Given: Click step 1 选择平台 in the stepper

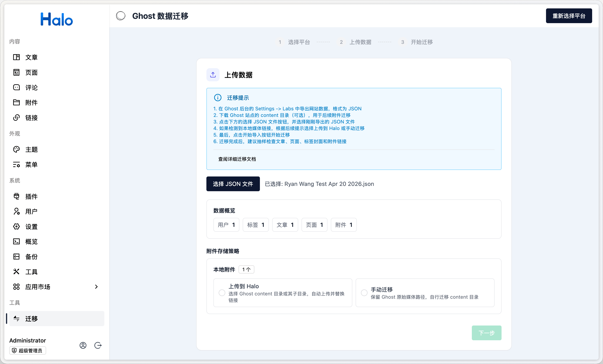Looking at the screenshot, I should coord(299,42).
